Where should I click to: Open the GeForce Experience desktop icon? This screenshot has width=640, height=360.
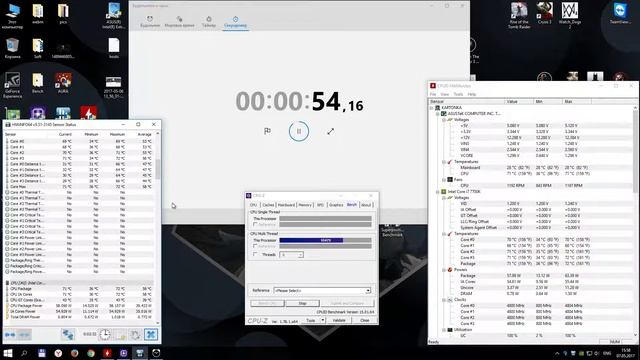click(12, 85)
